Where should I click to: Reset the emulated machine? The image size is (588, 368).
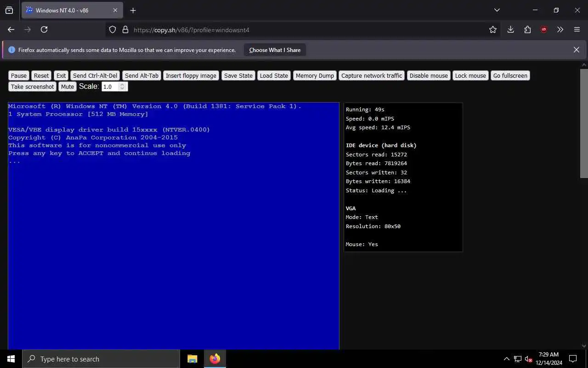tap(41, 75)
